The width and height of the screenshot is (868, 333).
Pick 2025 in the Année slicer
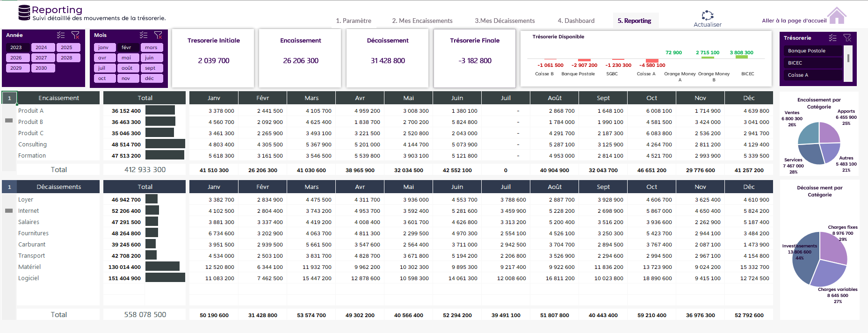(x=68, y=47)
